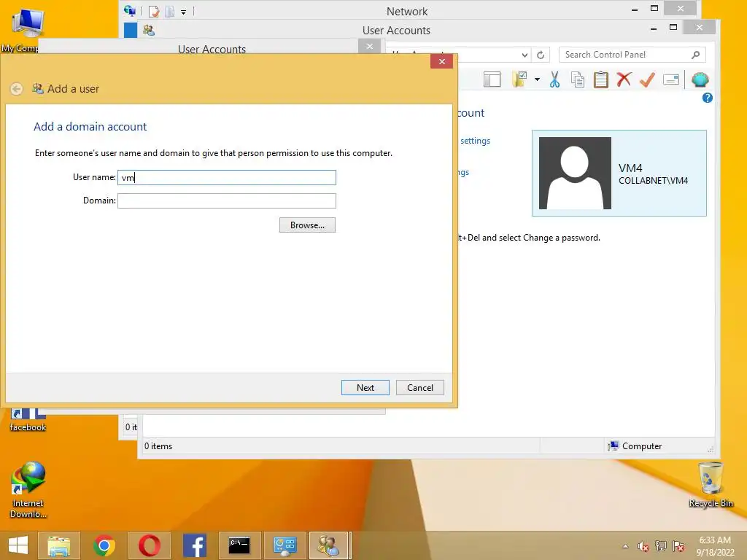Click the network tray icon
Image resolution: width=747 pixels, height=560 pixels.
click(x=661, y=545)
